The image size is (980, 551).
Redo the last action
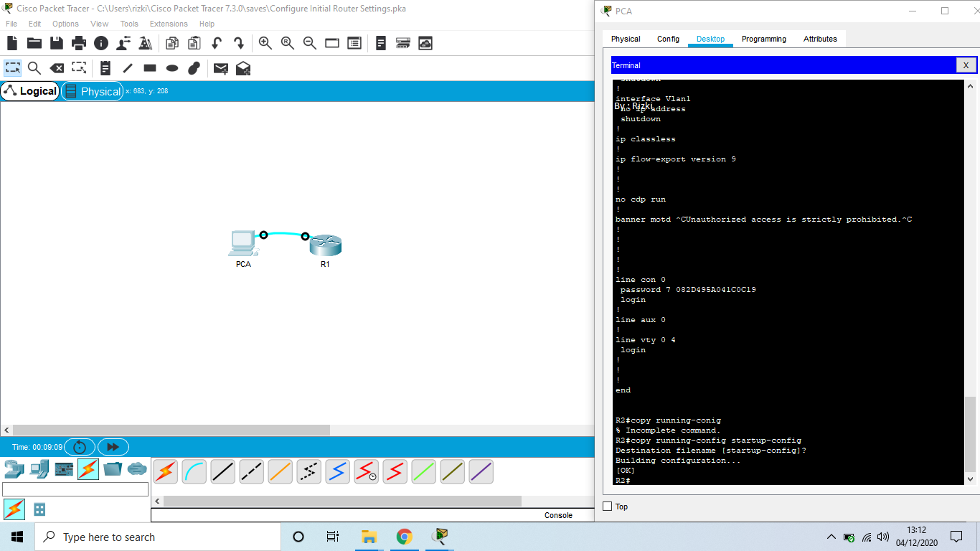(x=239, y=43)
